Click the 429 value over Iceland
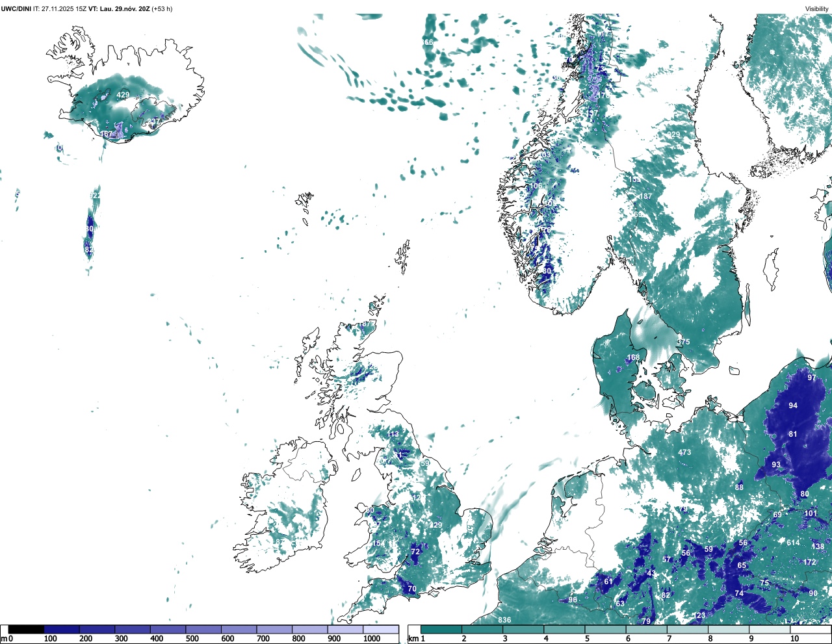This screenshot has height=644, width=832. [123, 95]
